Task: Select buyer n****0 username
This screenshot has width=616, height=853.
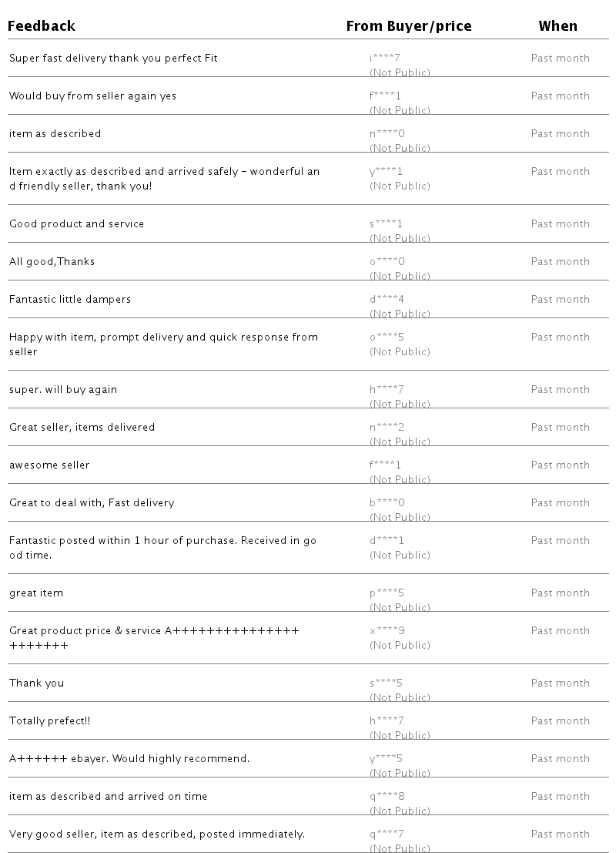Action: coord(387,134)
